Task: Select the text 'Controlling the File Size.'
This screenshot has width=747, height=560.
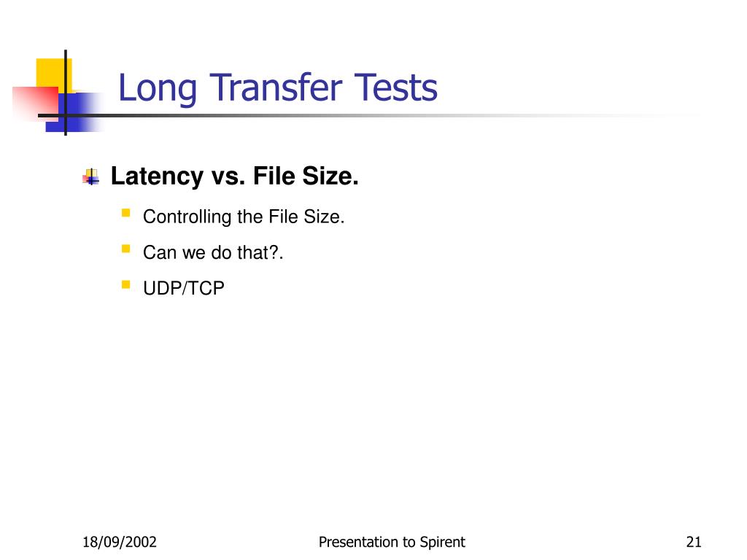Action: tap(244, 217)
